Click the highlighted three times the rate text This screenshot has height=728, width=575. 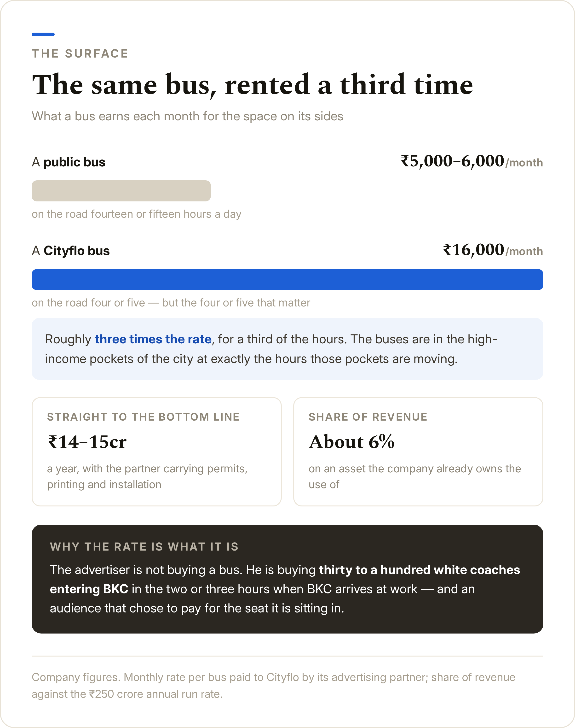153,339
